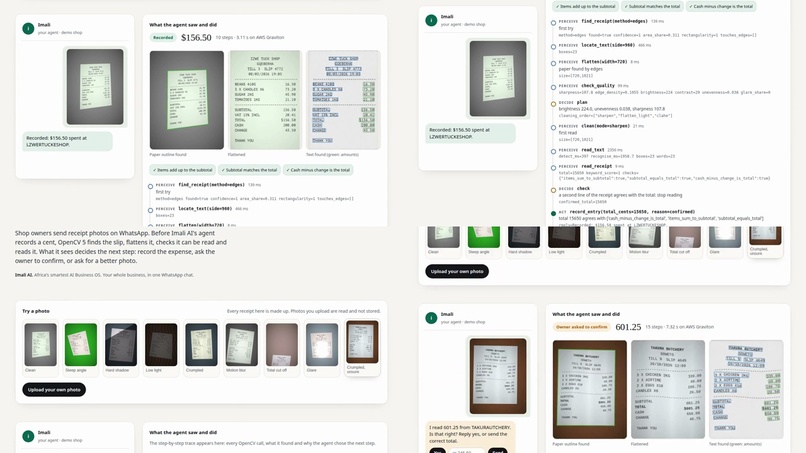Open the brown-background receipt photo in the chat
Viewport: 806px width, 453px height.
498,376
